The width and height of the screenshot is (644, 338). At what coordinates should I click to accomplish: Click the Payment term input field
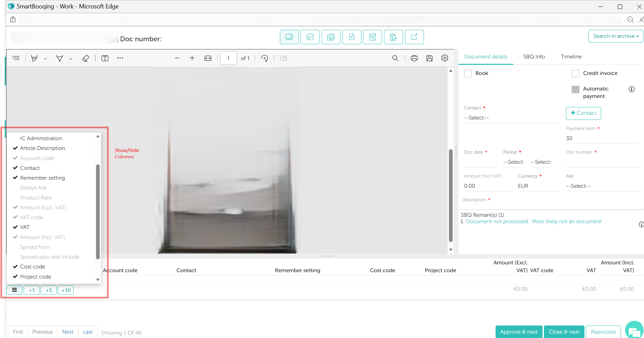pyautogui.click(x=601, y=138)
